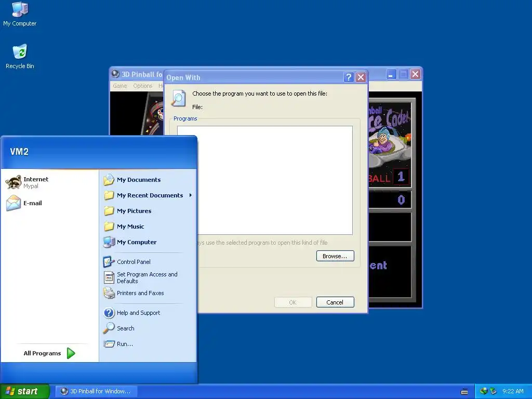Screen dimensions: 532x399
Task: Open Search from Start menu
Action: (148, 328)
